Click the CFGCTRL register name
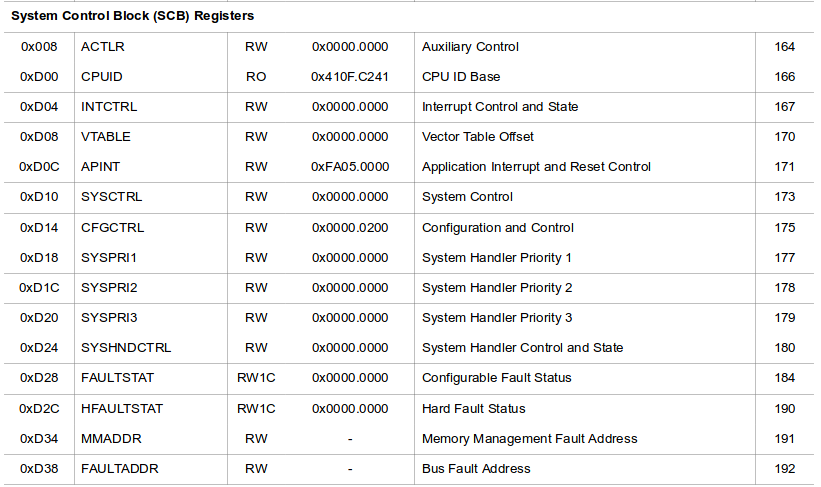Screen dimensions: 821x487 point(112,228)
